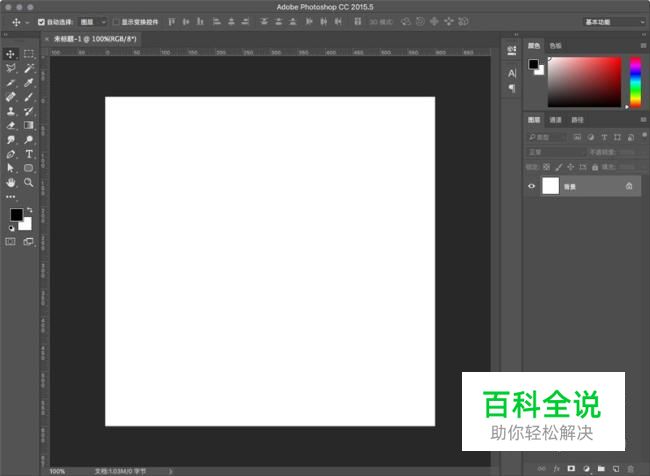The image size is (650, 476).
Task: Select the Eraser tool
Action: 11,126
